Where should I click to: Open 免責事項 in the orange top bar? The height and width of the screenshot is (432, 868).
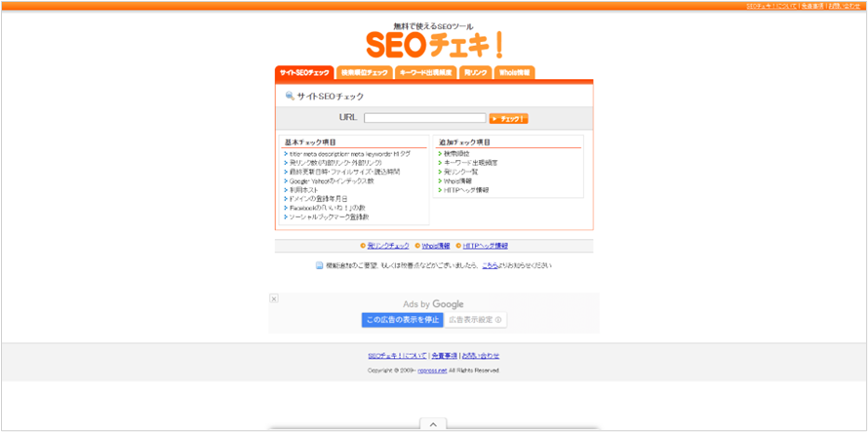coord(812,6)
